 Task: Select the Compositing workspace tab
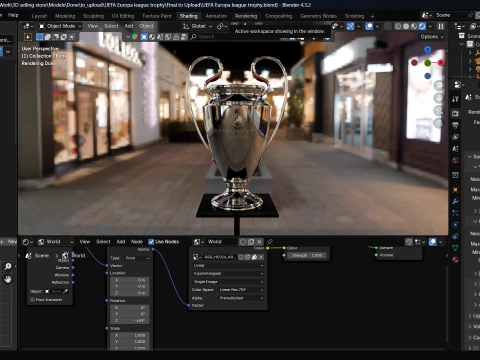click(278, 16)
